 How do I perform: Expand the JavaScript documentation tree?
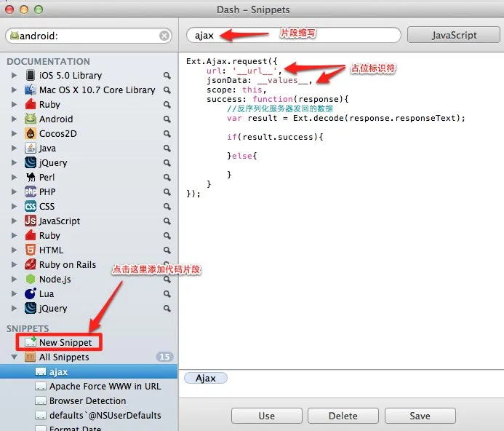tap(14, 221)
